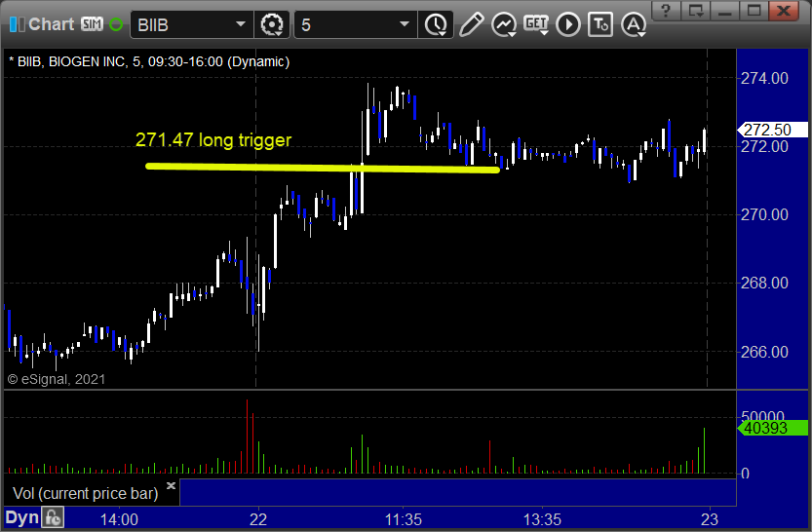Open chart settings gear icon
812x532 pixels.
pos(272,24)
